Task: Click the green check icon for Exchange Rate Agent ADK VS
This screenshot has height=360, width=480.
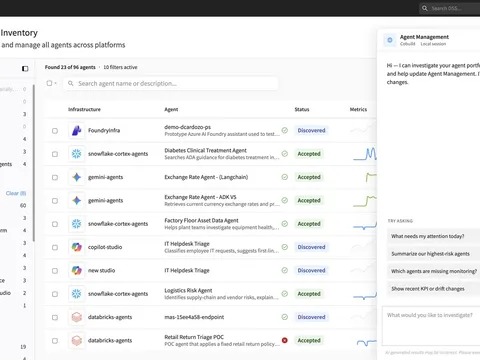Action: point(285,200)
